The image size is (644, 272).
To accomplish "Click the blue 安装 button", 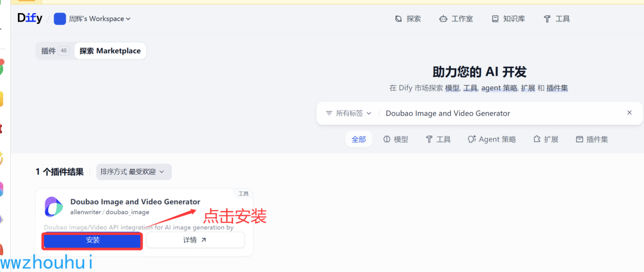I will tap(93, 240).
